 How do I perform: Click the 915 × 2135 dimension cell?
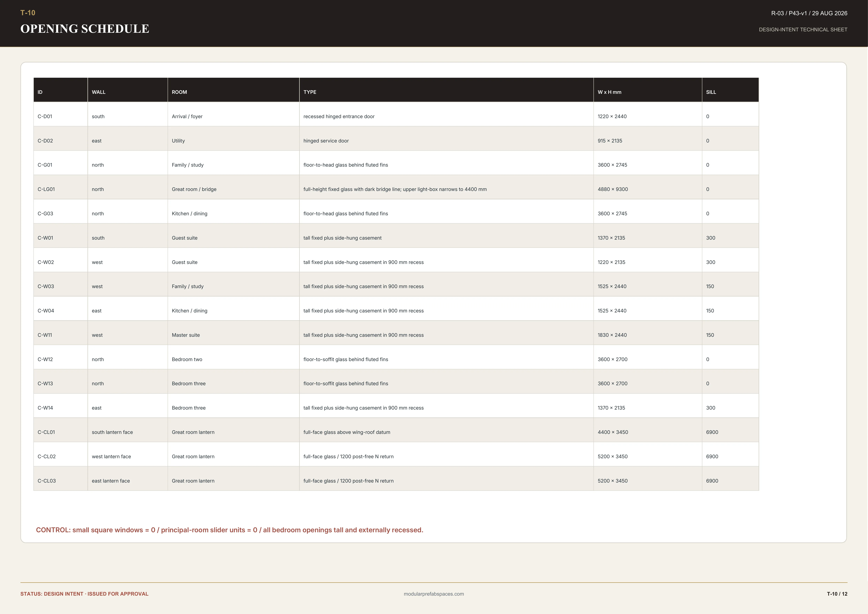(x=648, y=138)
